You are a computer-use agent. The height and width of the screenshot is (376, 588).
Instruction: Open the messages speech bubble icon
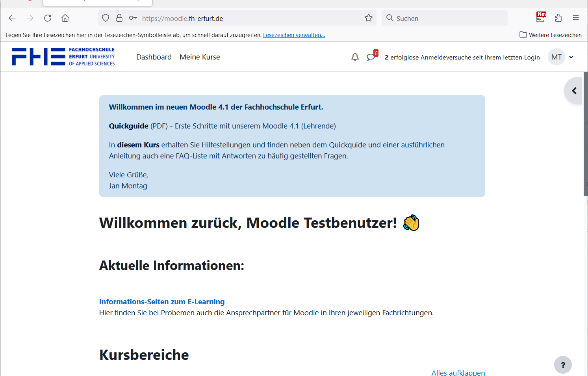pos(371,57)
